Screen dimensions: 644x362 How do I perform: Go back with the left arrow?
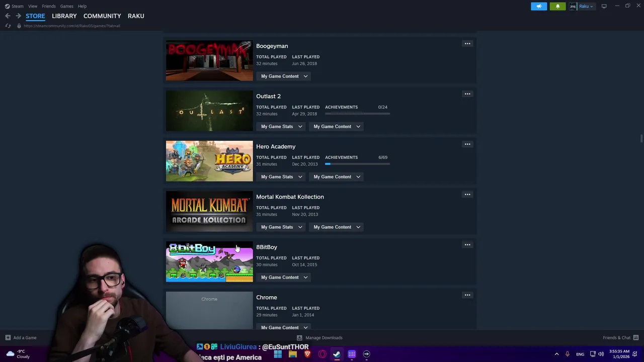(x=8, y=16)
